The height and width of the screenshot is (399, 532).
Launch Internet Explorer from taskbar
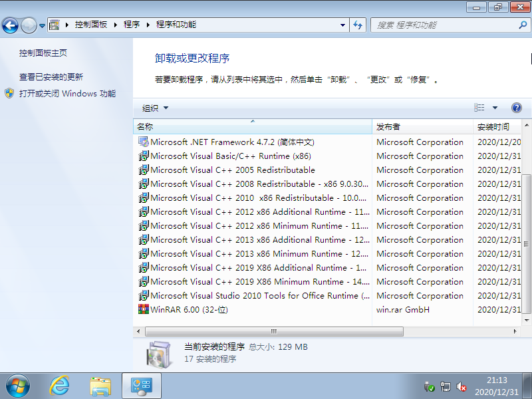59,386
